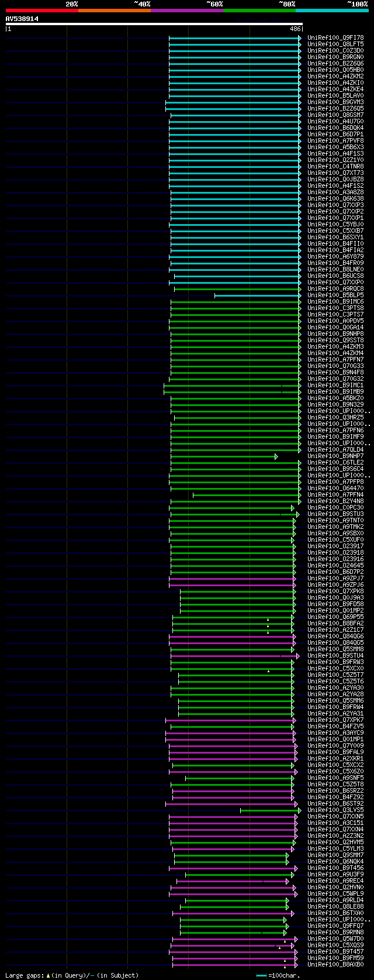Click the label UniRef100_A3C151
This screenshot has width=374, height=980.
tap(335, 823)
